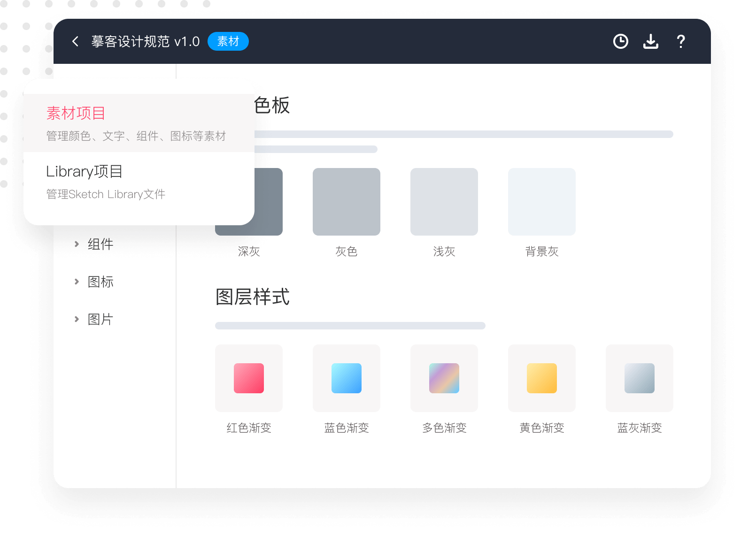Select 素材项目 in the popup menu
The width and height of the screenshot is (756, 535).
click(x=139, y=123)
